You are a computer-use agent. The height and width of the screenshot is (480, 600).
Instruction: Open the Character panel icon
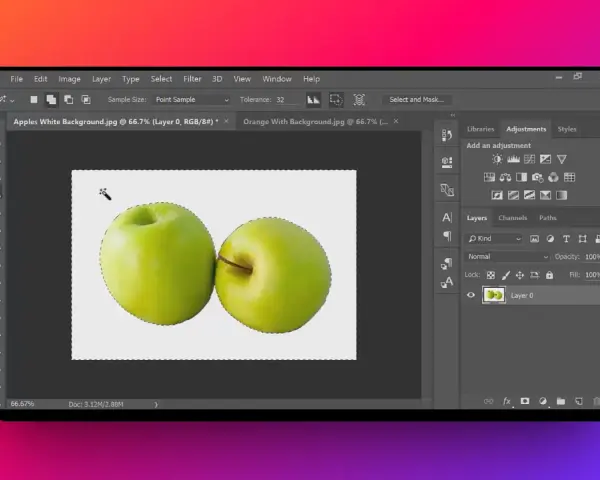click(447, 217)
